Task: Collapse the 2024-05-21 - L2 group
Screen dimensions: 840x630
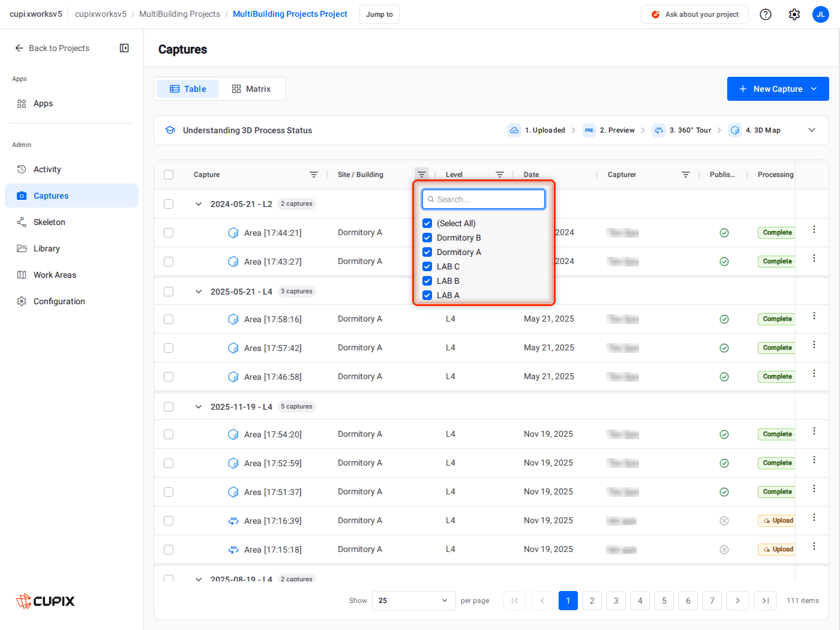Action: tap(199, 204)
